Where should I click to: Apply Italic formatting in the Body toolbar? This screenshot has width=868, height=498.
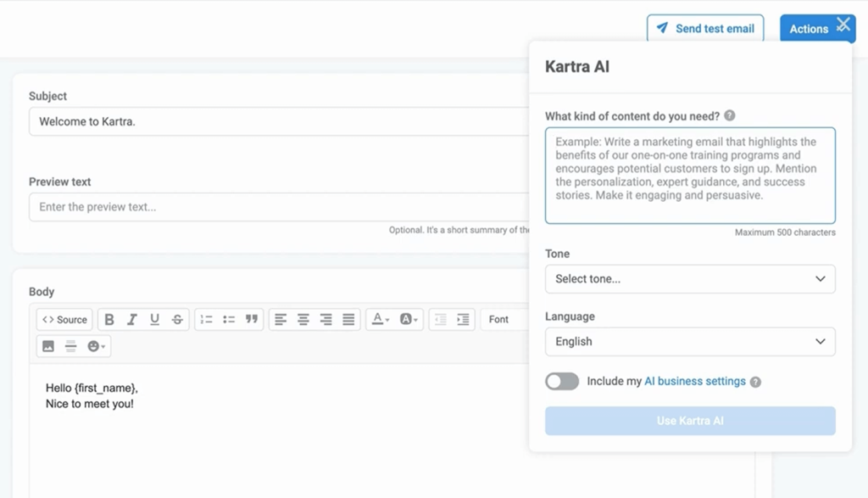(132, 320)
